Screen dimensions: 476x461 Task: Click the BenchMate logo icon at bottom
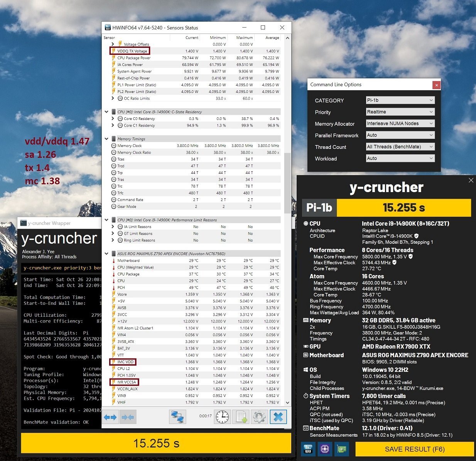(308, 449)
